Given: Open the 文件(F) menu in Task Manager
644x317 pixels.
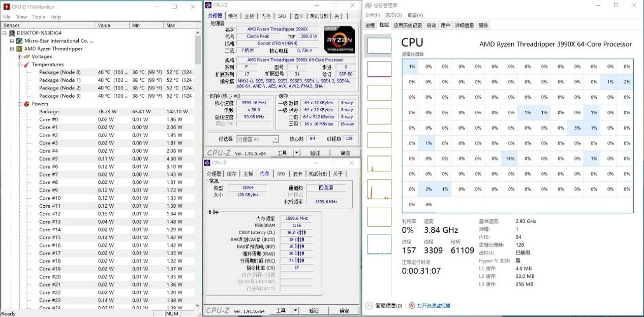Looking at the screenshot, I should [373, 15].
